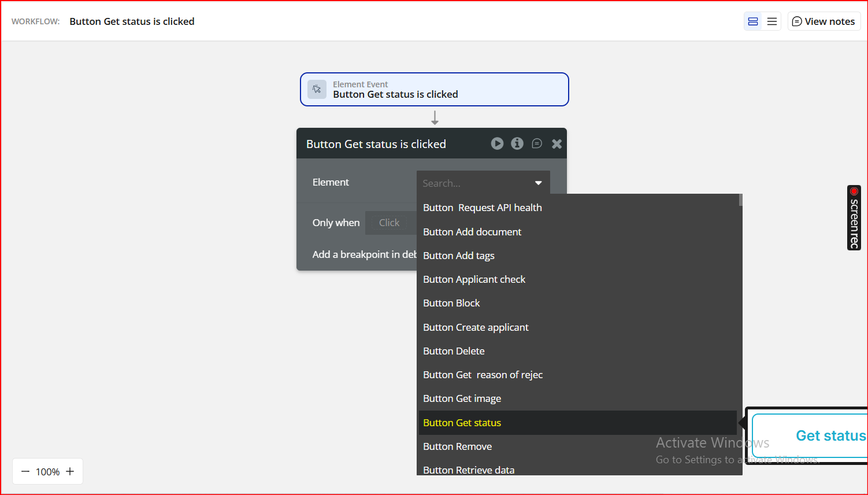The width and height of the screenshot is (868, 495).
Task: Switch to the card layout view icon
Action: tap(753, 21)
